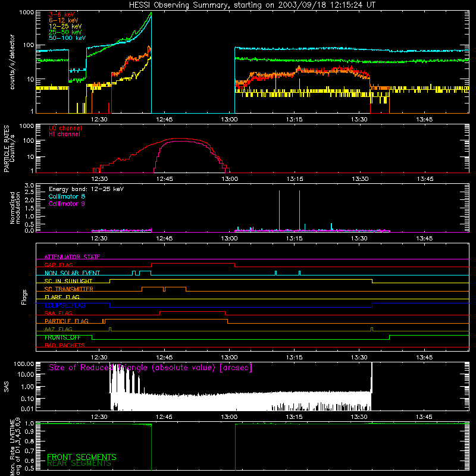
Task: Click the 13:00 time label under particle rates panel
Action: tap(230, 179)
